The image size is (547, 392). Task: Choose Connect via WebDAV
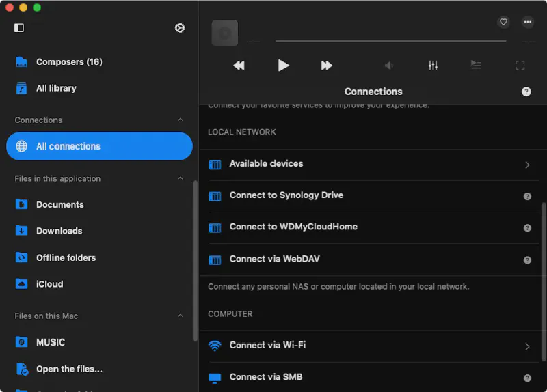coord(274,260)
